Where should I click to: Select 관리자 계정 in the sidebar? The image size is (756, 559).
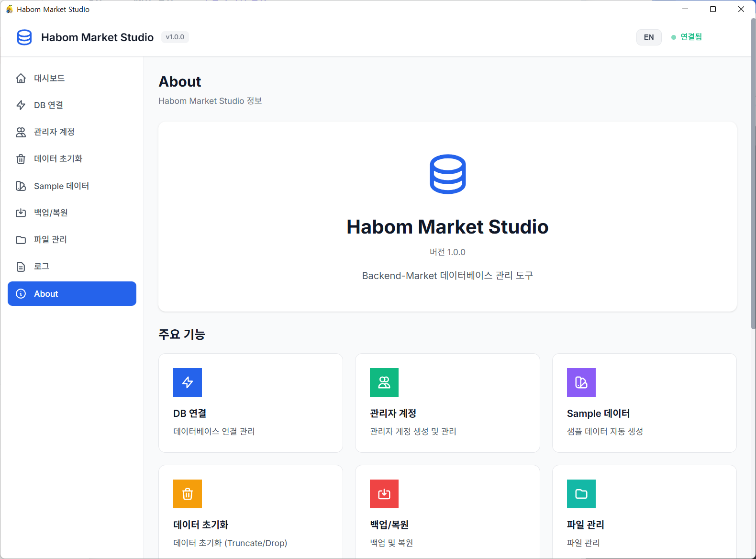click(54, 132)
